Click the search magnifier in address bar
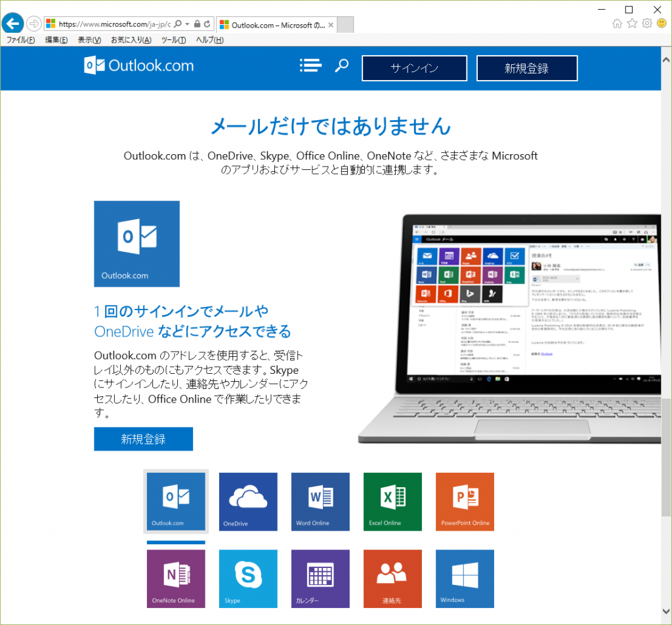 point(178,24)
